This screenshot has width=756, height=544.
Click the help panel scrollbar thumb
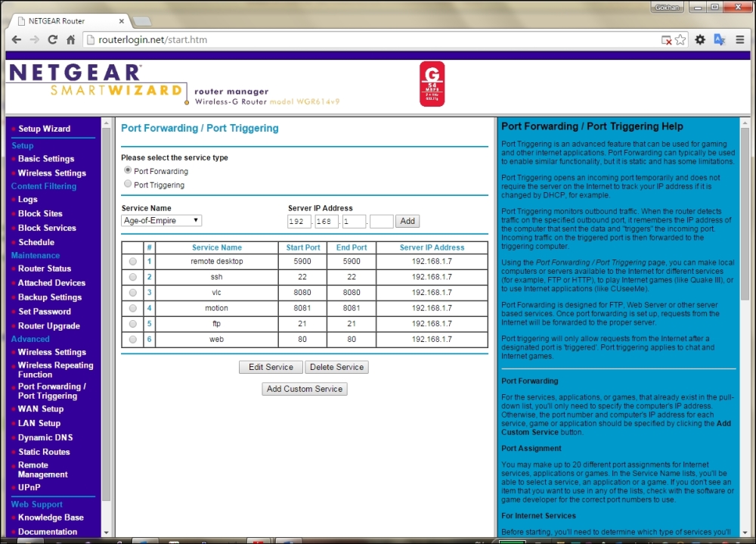745,214
